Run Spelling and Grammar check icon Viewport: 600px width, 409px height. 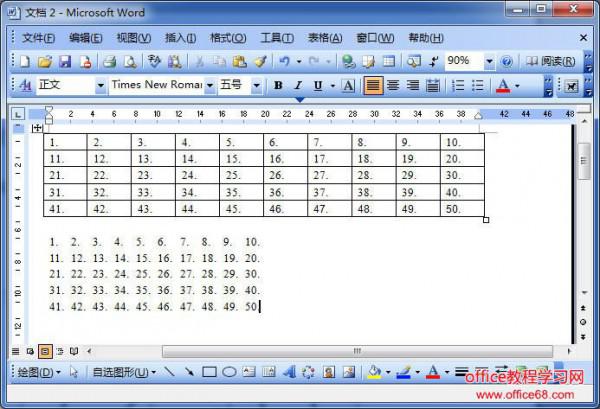tap(154, 61)
